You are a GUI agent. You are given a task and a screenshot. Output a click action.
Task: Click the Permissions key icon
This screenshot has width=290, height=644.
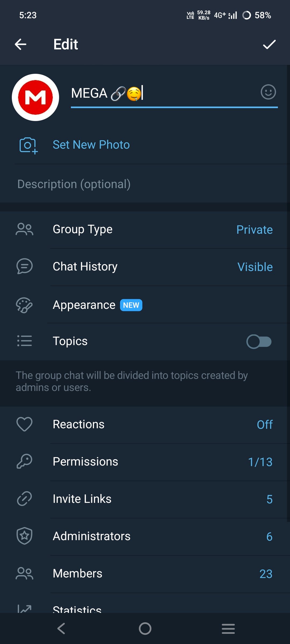click(x=24, y=462)
